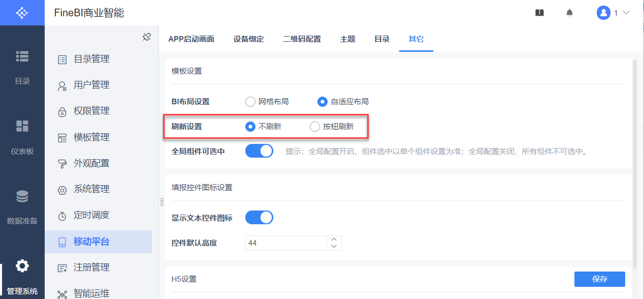644x299 pixels.
Task: Click the 保存 button
Action: point(599,279)
